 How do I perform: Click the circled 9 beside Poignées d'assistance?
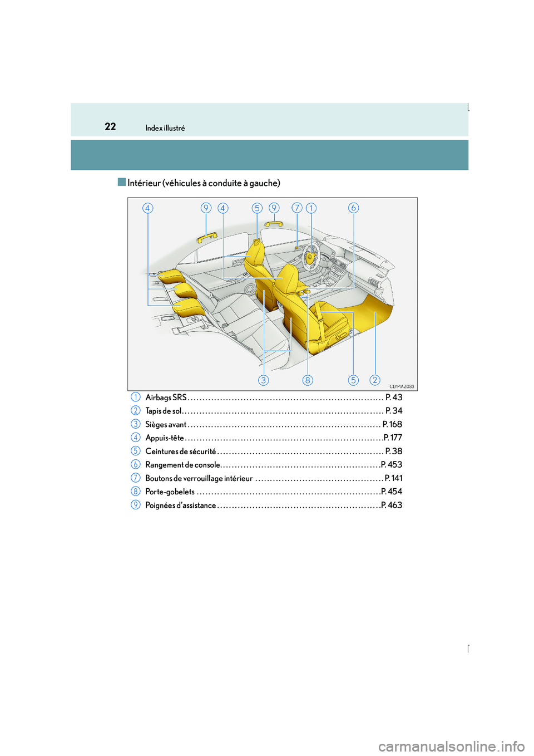coord(136,504)
